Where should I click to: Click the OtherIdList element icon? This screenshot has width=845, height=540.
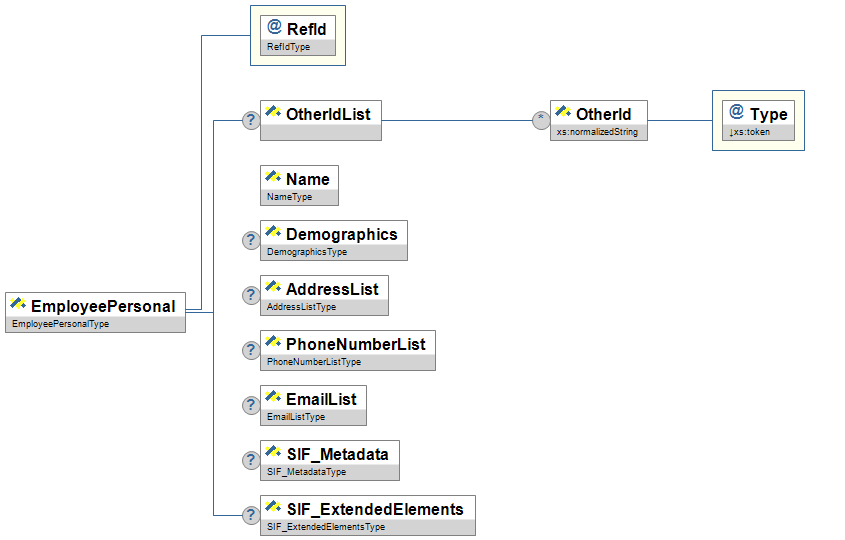pos(272,113)
